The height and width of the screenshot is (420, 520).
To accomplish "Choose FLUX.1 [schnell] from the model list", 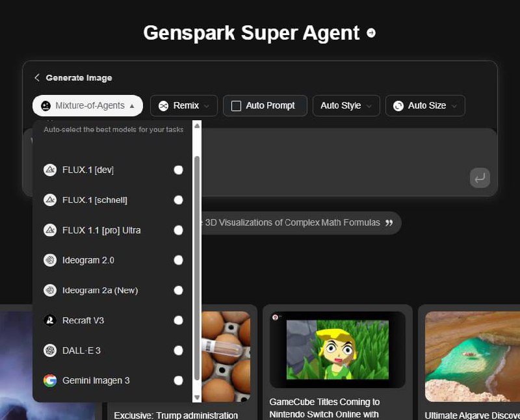I will (x=112, y=200).
